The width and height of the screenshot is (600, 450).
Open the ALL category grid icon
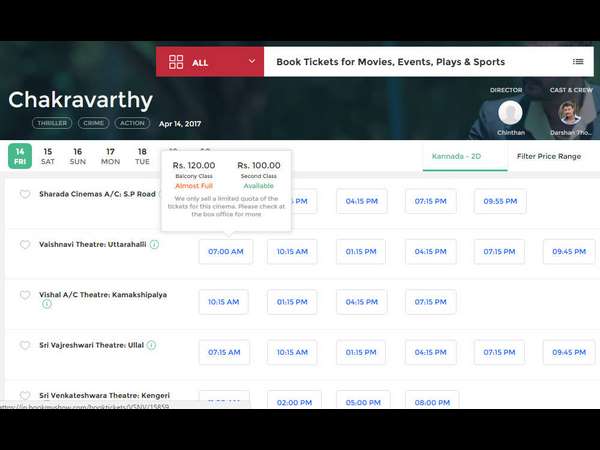point(176,62)
